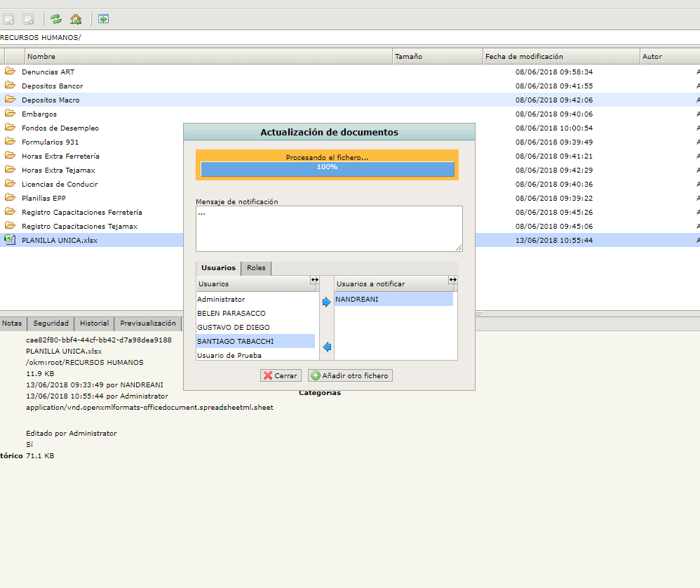This screenshot has height=588, width=700.
Task: Show the Previsualización tab
Action: (x=147, y=323)
